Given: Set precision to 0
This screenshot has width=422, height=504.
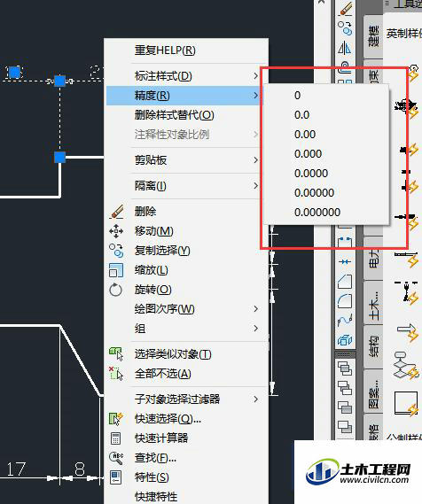Looking at the screenshot, I should click(326, 96).
